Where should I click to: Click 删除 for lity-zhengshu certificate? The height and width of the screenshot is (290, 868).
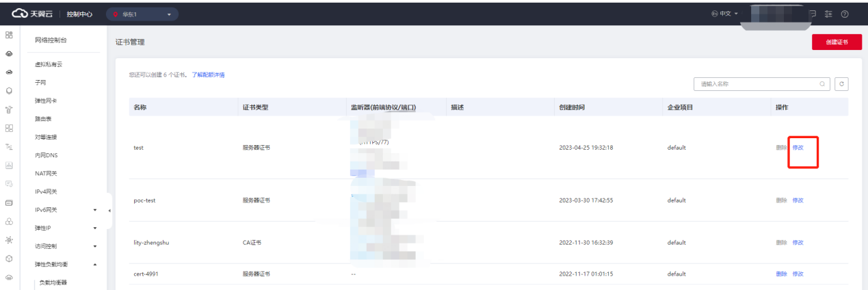point(782,242)
